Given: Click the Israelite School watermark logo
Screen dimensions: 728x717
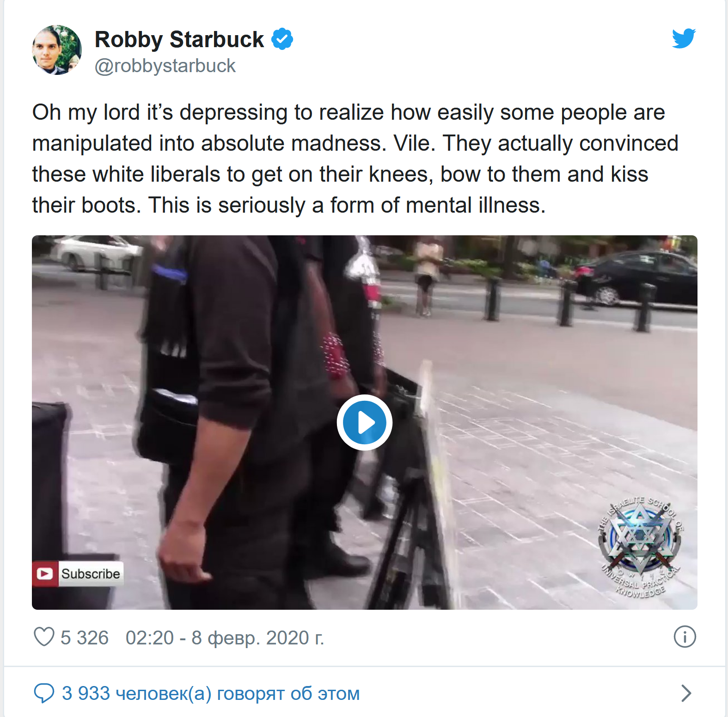Looking at the screenshot, I should [641, 547].
